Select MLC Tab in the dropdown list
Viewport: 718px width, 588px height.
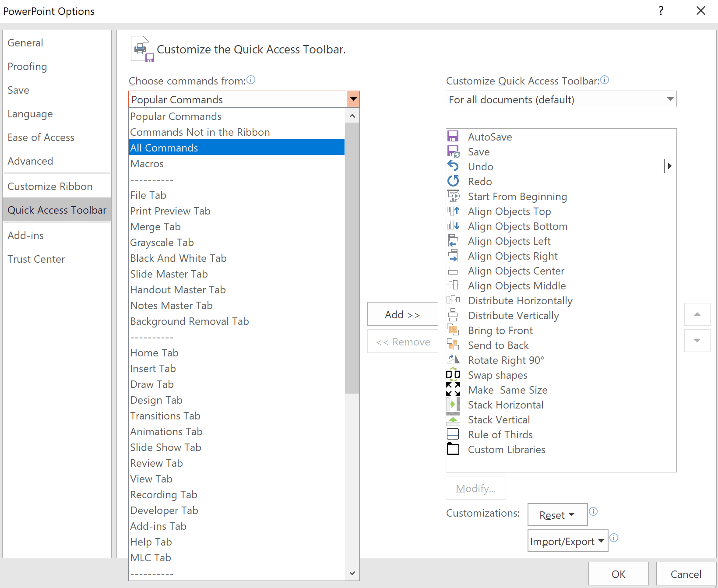pyautogui.click(x=236, y=558)
